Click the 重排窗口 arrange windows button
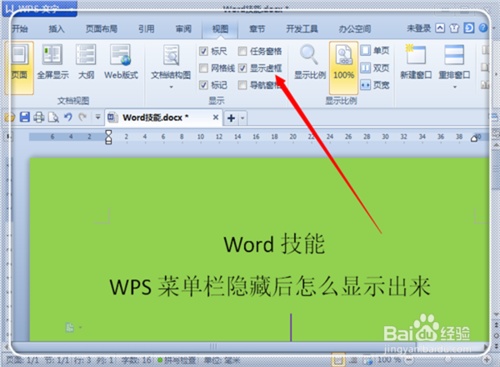Screen dimensions: 500x367 pyautogui.click(x=454, y=62)
